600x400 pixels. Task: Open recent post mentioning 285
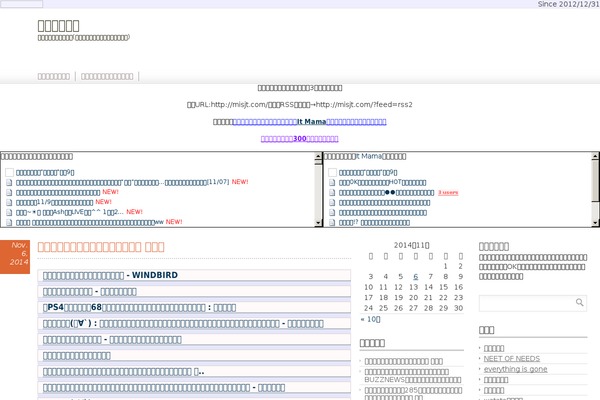(413, 393)
